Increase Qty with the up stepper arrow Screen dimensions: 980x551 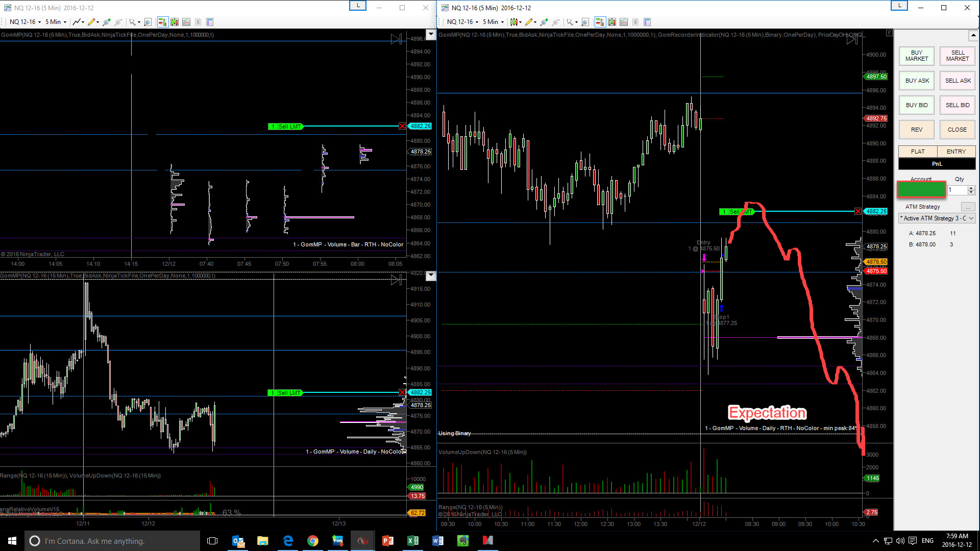coord(971,188)
